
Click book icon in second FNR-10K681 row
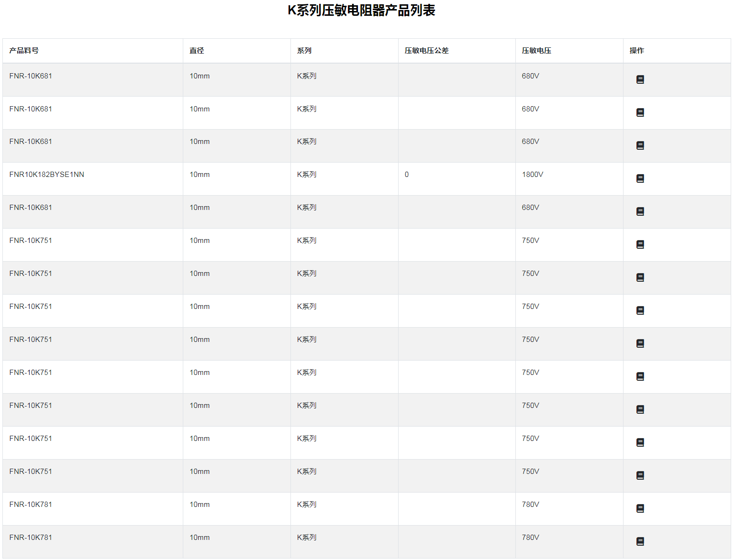pyautogui.click(x=640, y=112)
